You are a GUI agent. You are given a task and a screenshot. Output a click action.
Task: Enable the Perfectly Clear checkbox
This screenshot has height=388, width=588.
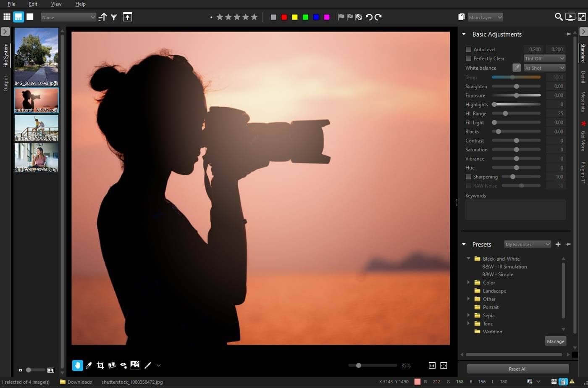[x=468, y=58]
